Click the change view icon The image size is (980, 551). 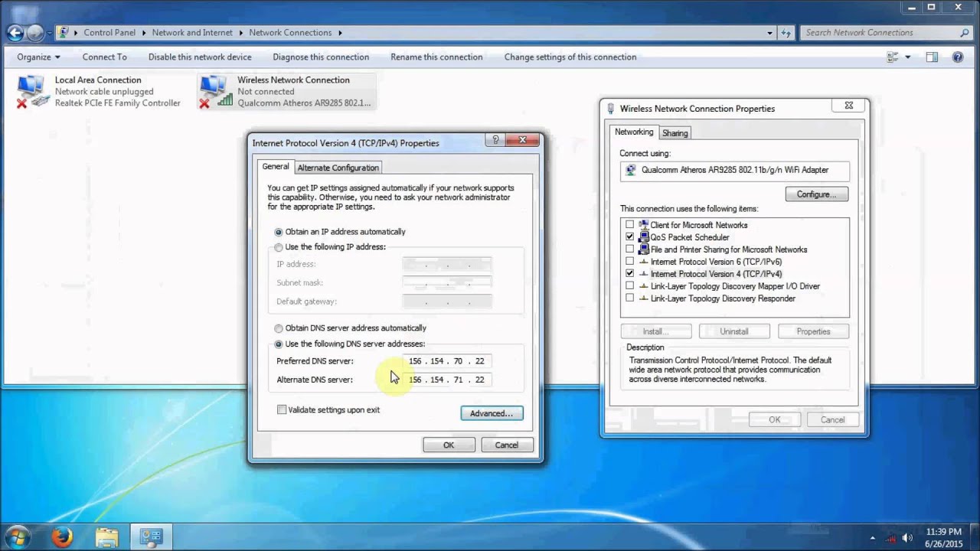click(x=893, y=57)
